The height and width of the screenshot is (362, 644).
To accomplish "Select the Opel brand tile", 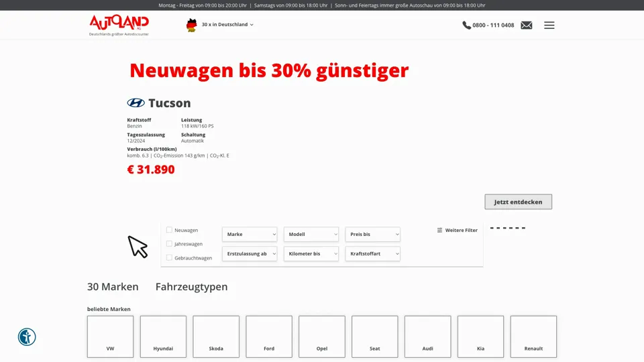I will pyautogui.click(x=322, y=337).
